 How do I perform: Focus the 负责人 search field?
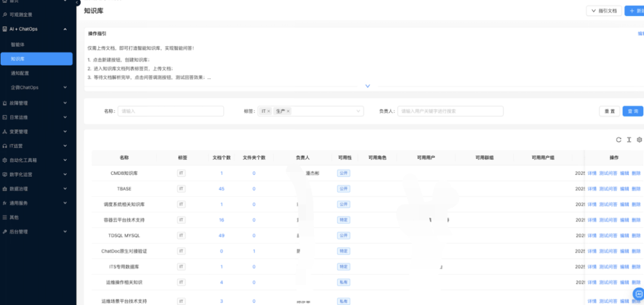[x=451, y=112]
